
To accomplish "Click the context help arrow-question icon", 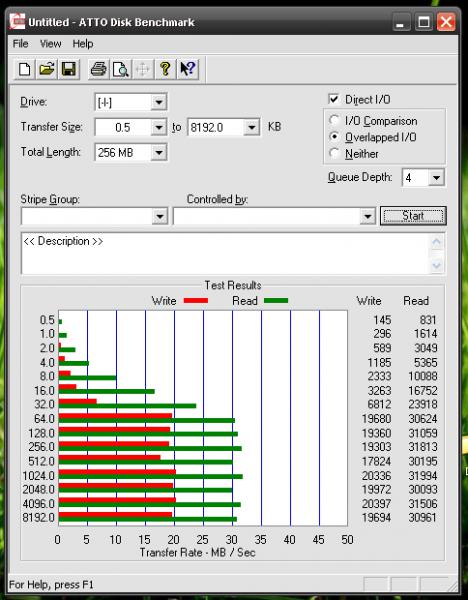I will pos(188,70).
